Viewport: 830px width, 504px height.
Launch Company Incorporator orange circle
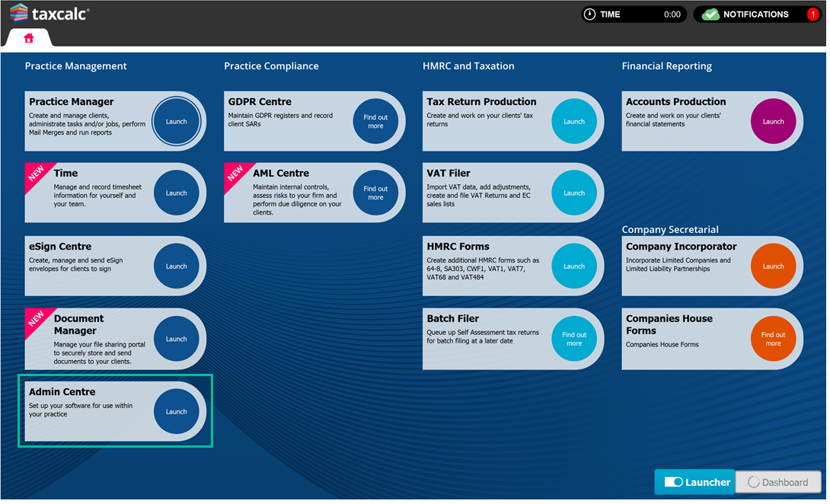[x=773, y=266]
